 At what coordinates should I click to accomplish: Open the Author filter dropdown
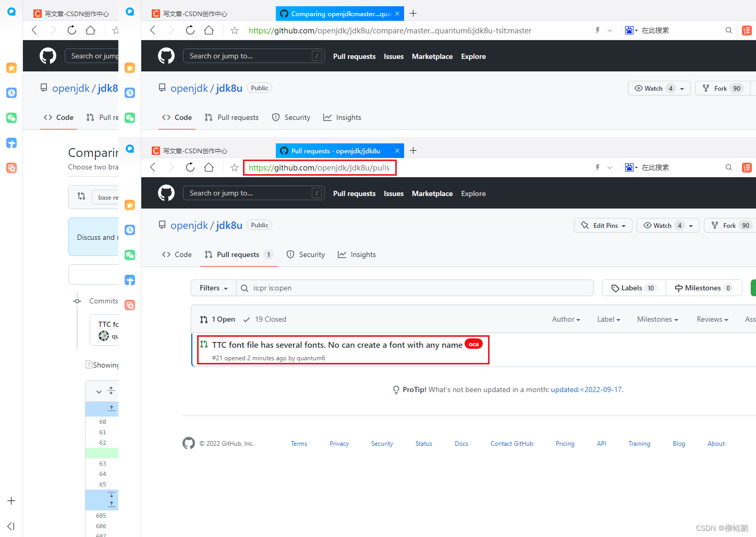(x=566, y=319)
